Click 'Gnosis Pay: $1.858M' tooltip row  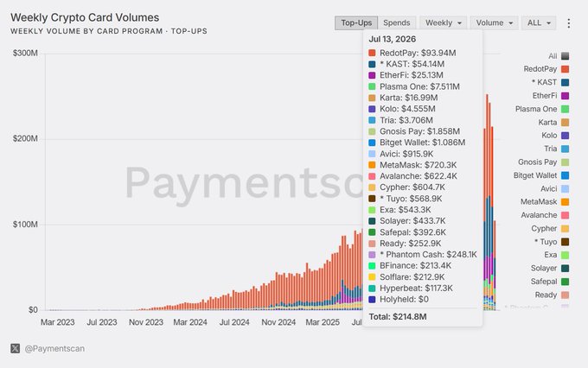[414, 131]
